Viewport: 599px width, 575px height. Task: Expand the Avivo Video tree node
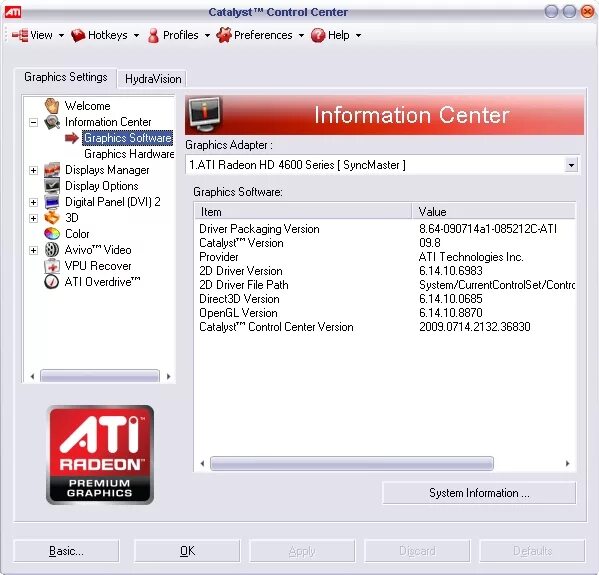[x=34, y=250]
